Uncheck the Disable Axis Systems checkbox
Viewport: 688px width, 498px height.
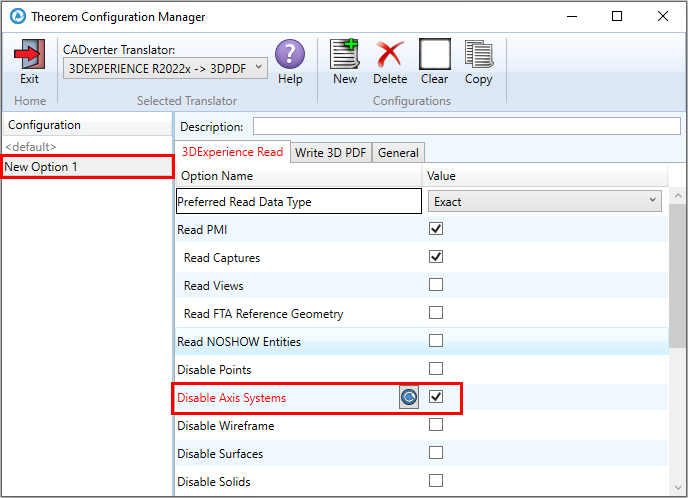coord(436,397)
